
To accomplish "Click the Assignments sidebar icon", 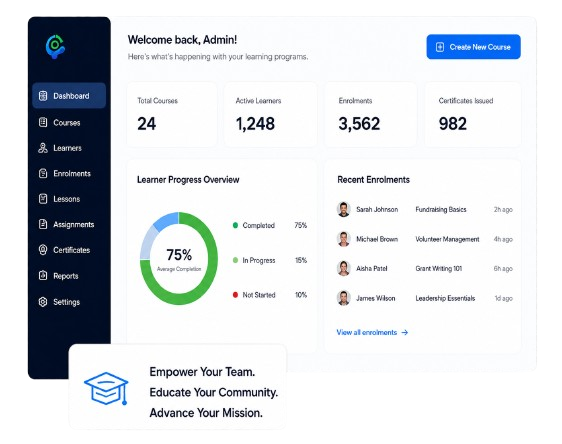I will [43, 224].
